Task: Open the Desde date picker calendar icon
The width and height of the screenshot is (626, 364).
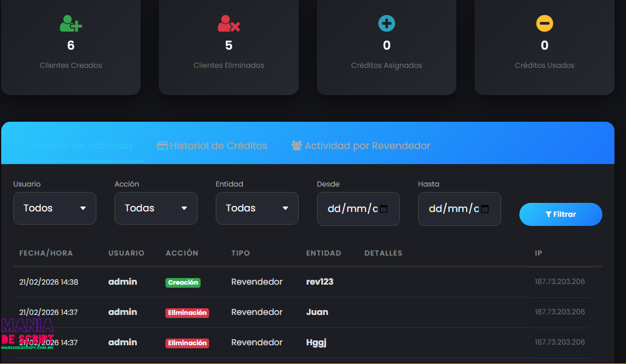Action: (384, 209)
